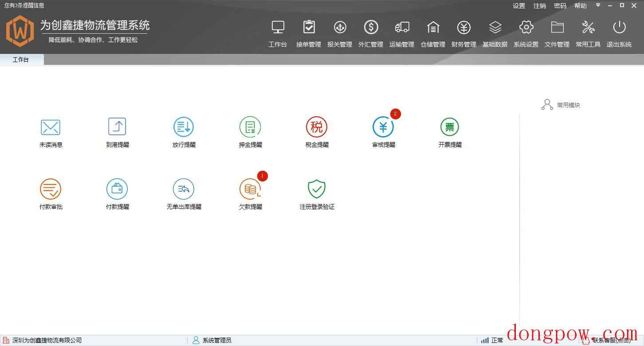The width and height of the screenshot is (644, 346).
Task: Click the company building icon in status bar
Action: [6, 340]
